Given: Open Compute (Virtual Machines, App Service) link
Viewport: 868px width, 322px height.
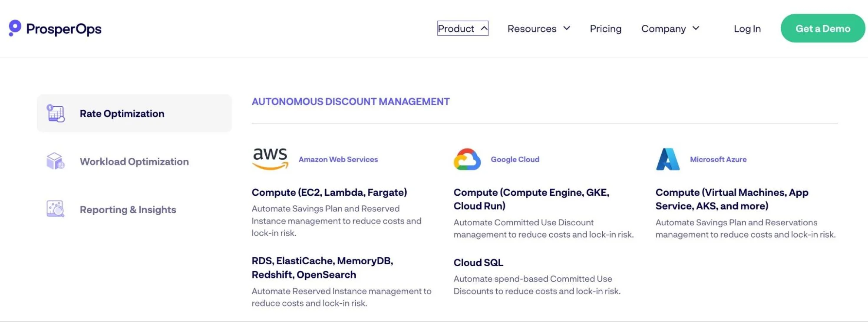Looking at the screenshot, I should tap(732, 199).
